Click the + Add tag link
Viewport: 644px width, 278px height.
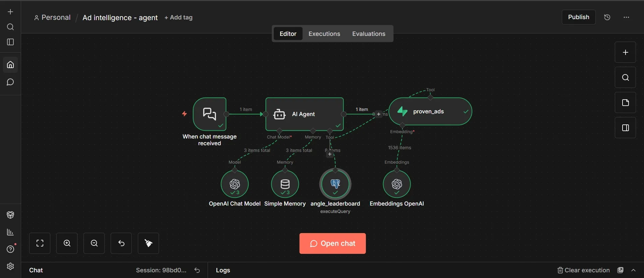(178, 17)
